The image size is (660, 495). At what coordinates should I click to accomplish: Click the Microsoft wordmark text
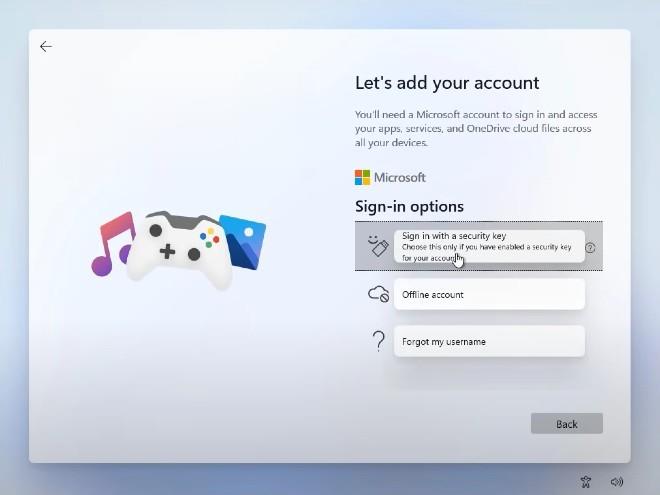399,177
